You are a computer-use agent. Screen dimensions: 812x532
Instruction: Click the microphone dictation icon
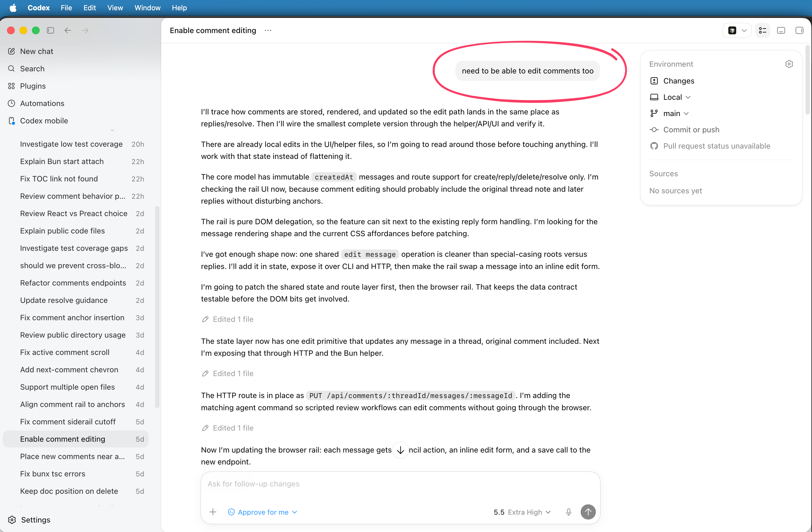pos(568,512)
